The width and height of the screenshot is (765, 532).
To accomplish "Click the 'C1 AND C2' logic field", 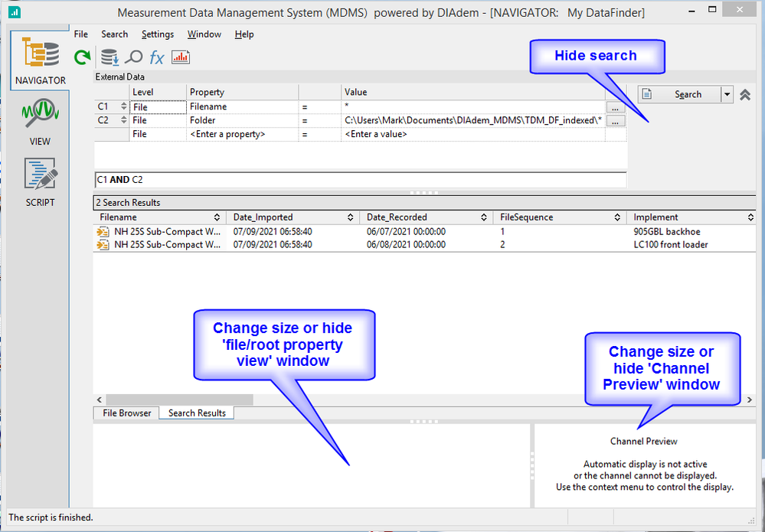I will coord(361,180).
